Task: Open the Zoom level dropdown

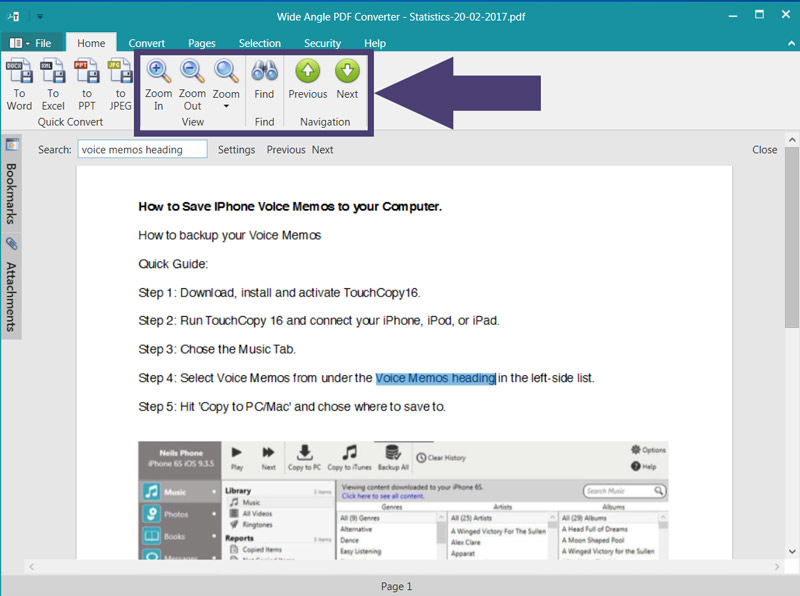Action: click(226, 85)
